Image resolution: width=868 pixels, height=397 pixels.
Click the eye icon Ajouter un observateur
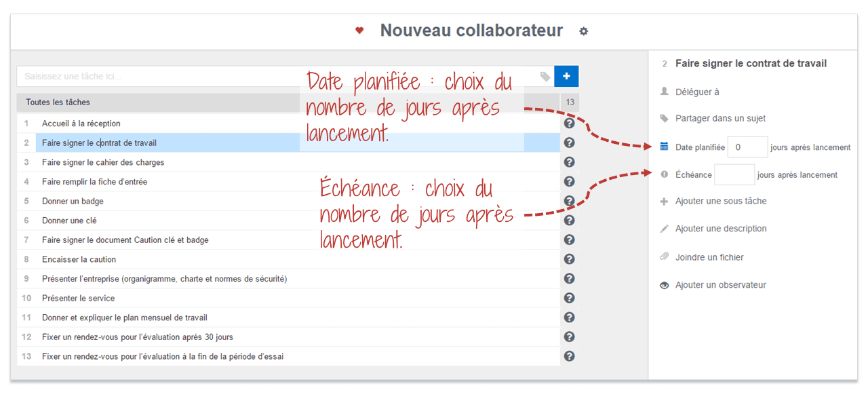(x=664, y=285)
